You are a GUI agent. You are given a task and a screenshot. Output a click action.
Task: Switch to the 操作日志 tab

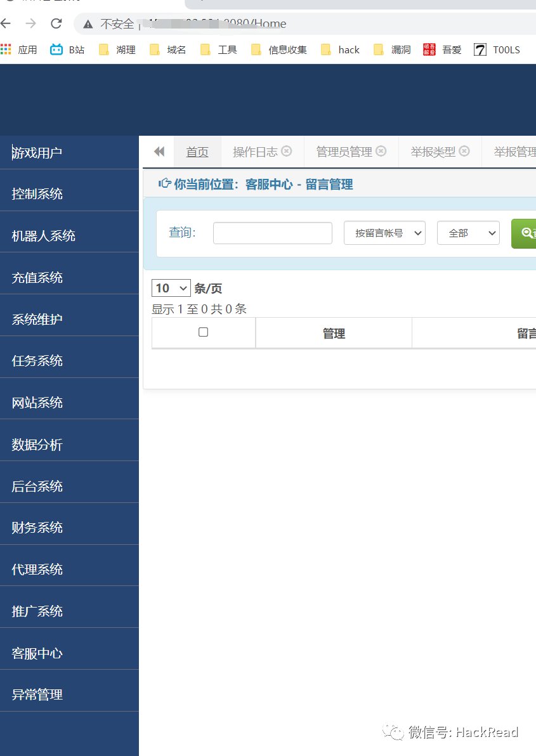(256, 151)
